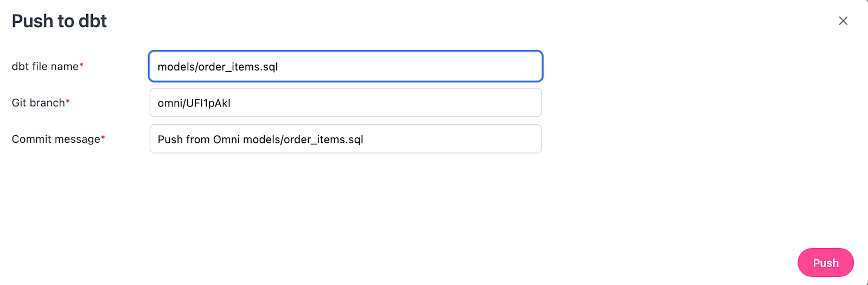The width and height of the screenshot is (868, 285).
Task: Click the required asterisk next to Git branch
Action: pyautogui.click(x=68, y=102)
